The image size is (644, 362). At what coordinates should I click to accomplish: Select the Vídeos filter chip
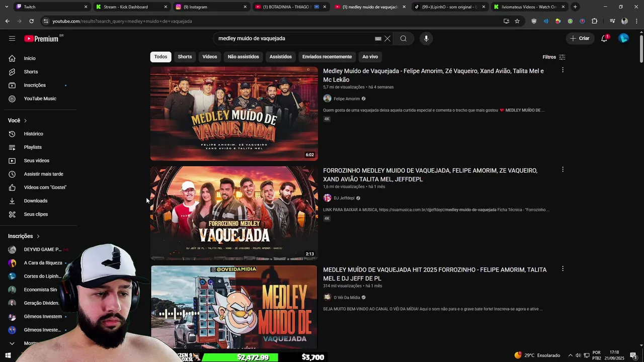click(x=210, y=57)
